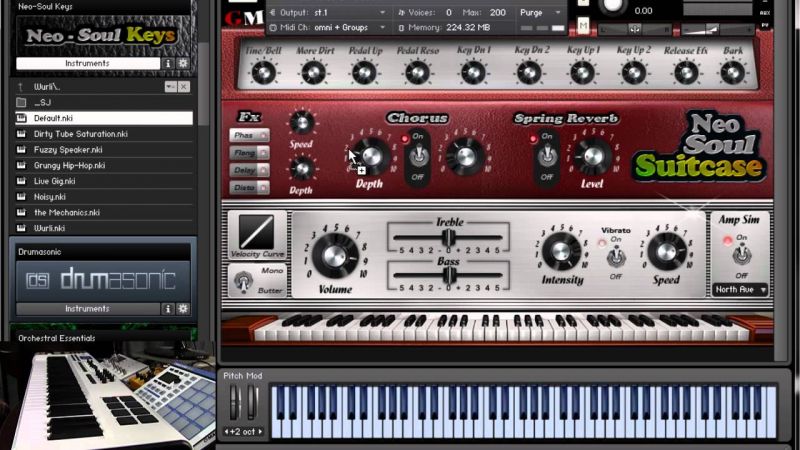Open Neo-Soul Keys library settings gear

tap(183, 64)
